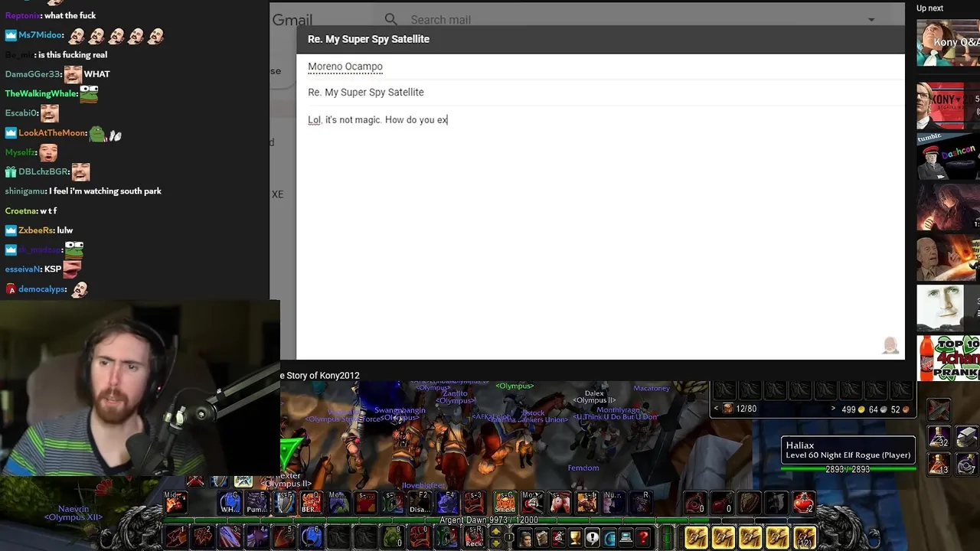Viewport: 980px width, 551px height.
Task: Open the Kony Q&A up-next video
Action: point(948,43)
